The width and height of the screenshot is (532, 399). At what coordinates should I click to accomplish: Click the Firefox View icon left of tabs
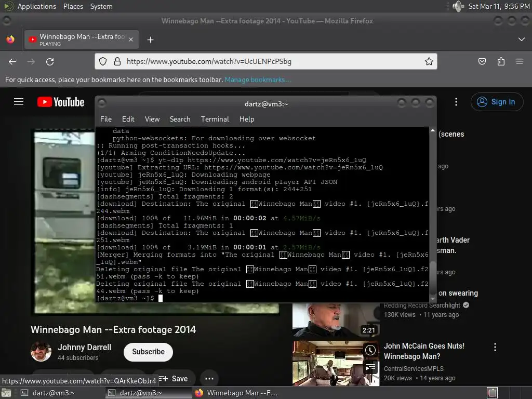pos(10,39)
